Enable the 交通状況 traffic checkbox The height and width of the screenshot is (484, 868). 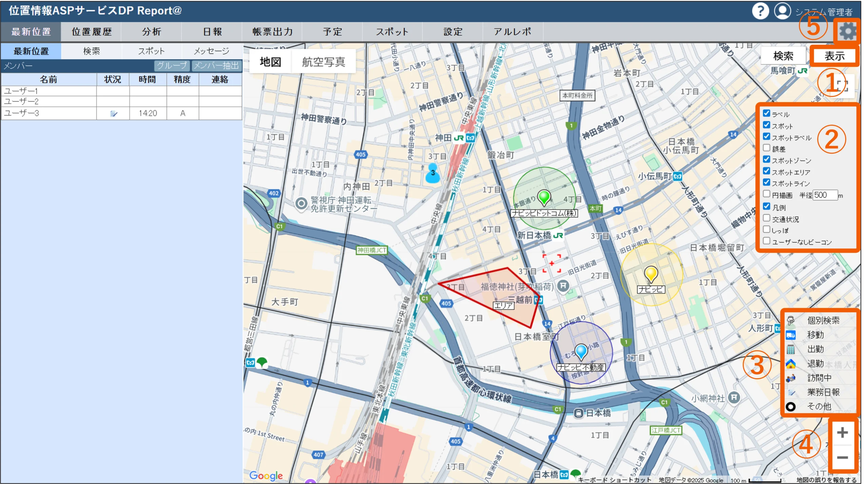coord(766,218)
